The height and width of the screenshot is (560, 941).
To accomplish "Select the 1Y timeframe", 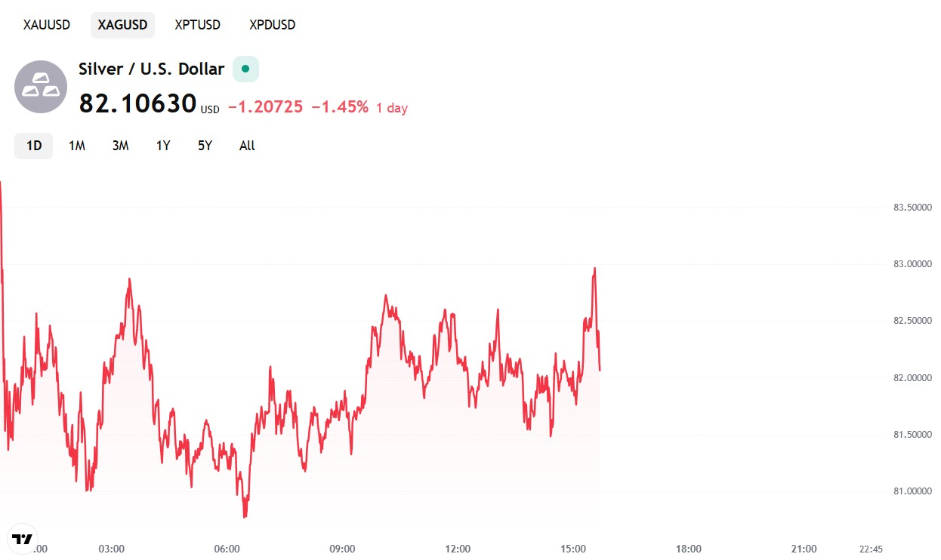I will [162, 145].
